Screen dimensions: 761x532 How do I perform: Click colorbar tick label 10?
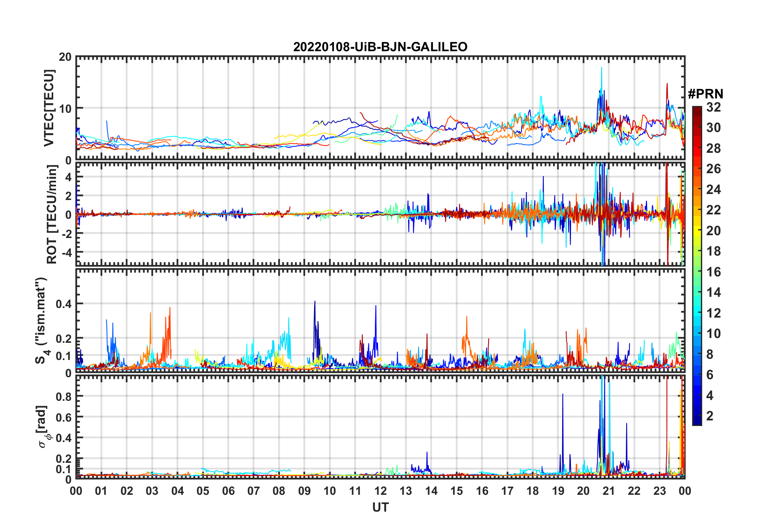tap(713, 334)
